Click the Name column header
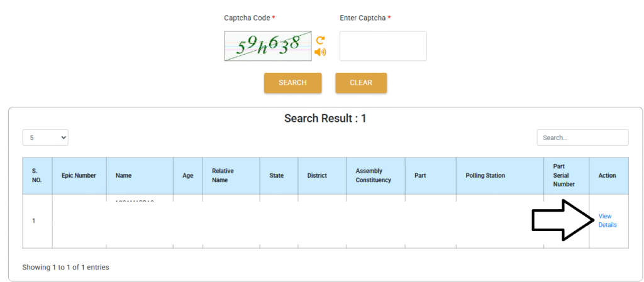This screenshot has height=282, width=644. [x=123, y=176]
